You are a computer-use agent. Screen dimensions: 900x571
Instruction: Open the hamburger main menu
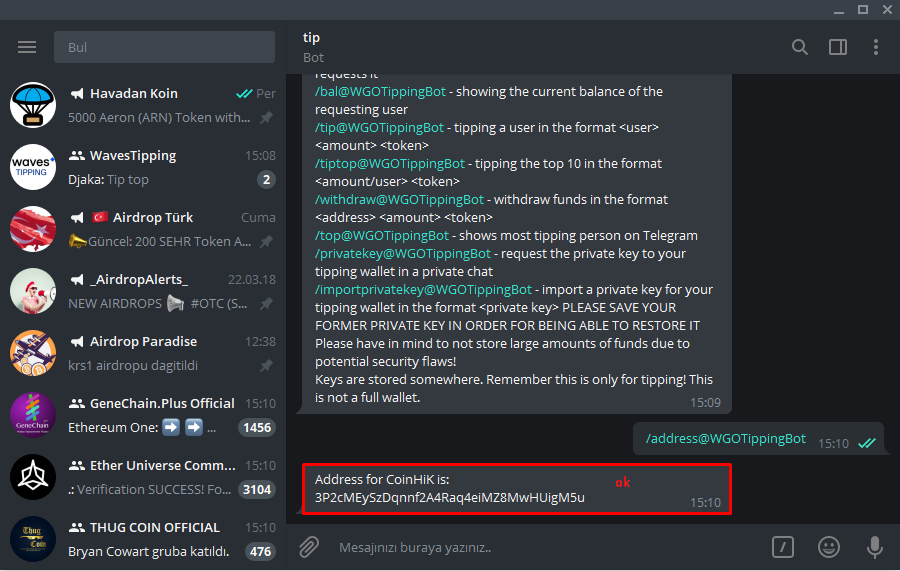(x=27, y=47)
